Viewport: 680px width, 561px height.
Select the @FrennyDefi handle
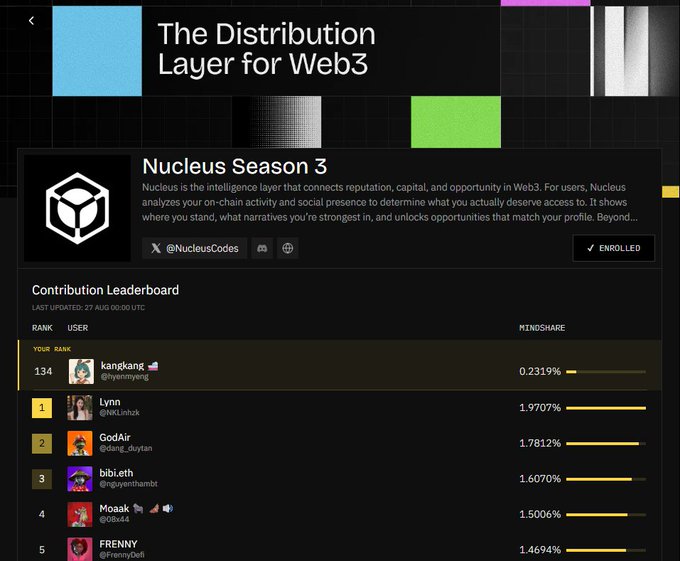[x=122, y=555]
